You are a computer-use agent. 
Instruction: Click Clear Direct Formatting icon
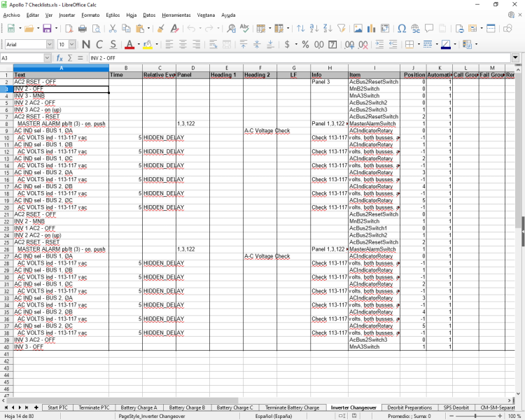point(174,29)
